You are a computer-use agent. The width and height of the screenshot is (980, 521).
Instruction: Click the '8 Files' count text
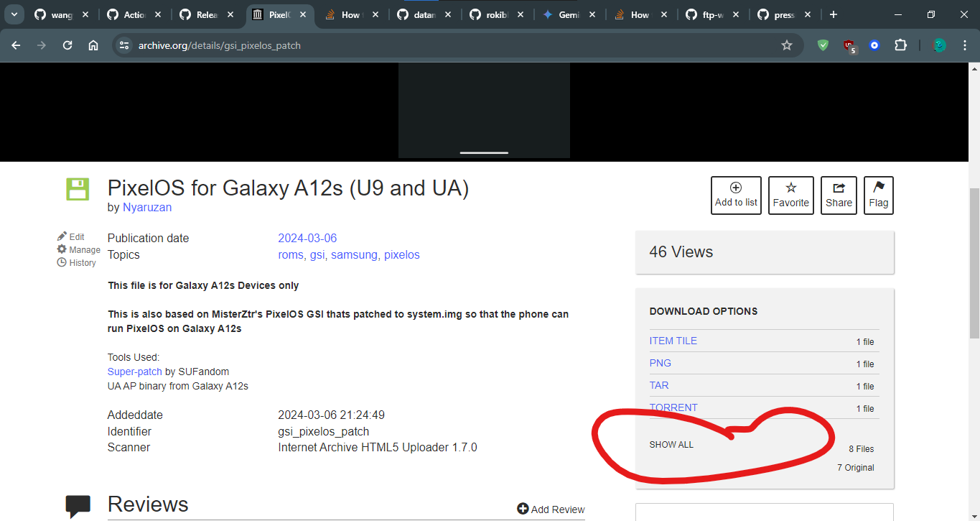[862, 448]
